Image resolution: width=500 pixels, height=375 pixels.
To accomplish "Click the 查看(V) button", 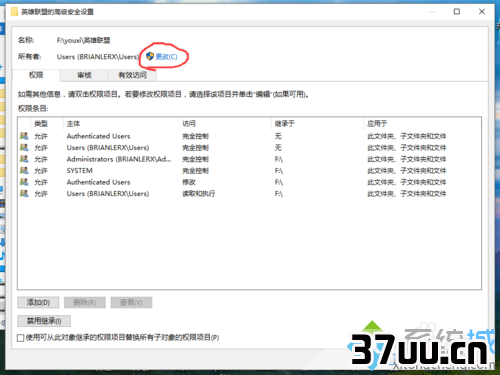I will [131, 302].
